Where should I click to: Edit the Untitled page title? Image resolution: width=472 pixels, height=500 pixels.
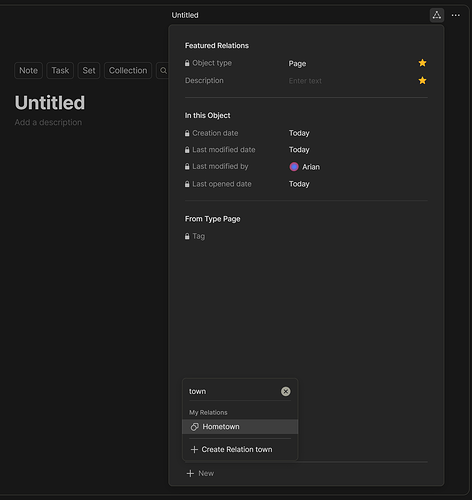tap(50, 103)
